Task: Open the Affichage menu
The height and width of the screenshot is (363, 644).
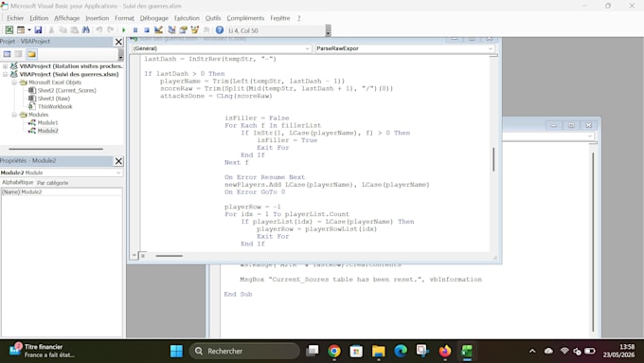Action: pos(67,18)
